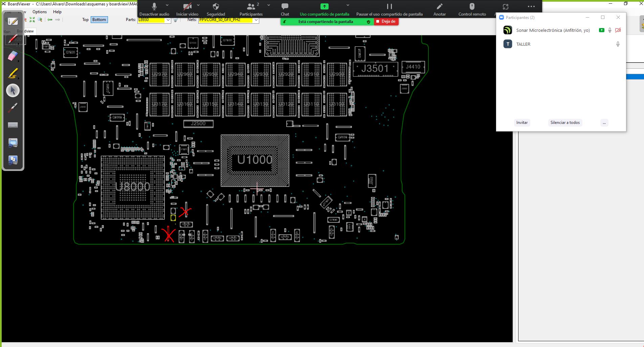The width and height of the screenshot is (644, 347).
Task: Click the Silenciar a todos button
Action: pyautogui.click(x=565, y=123)
